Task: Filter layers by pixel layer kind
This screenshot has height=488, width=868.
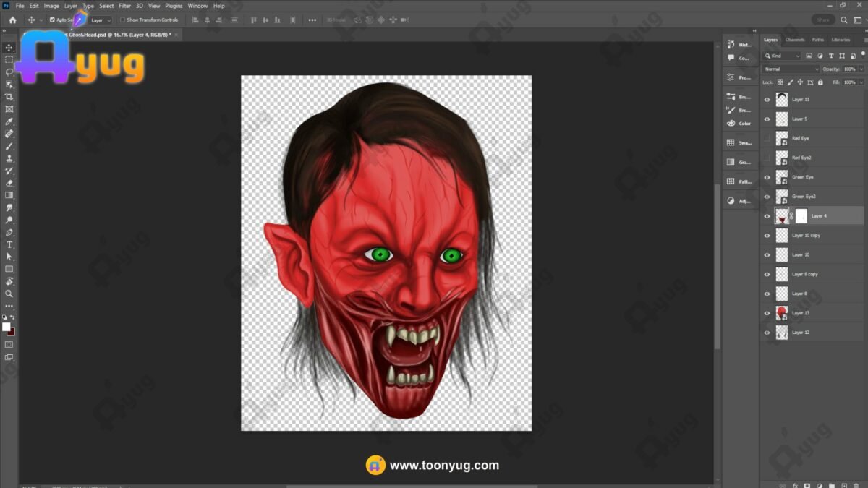Action: point(809,56)
